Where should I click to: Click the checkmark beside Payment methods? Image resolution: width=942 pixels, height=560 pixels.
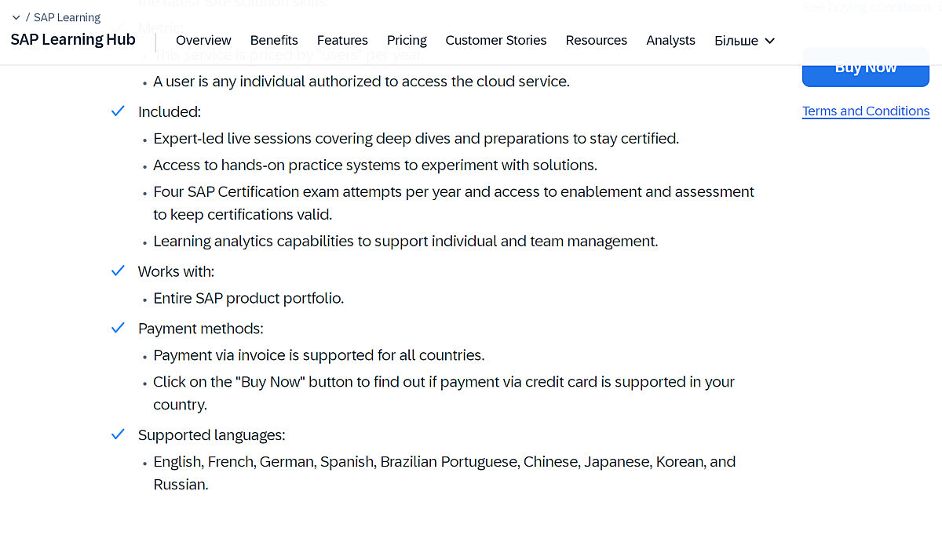tap(118, 328)
